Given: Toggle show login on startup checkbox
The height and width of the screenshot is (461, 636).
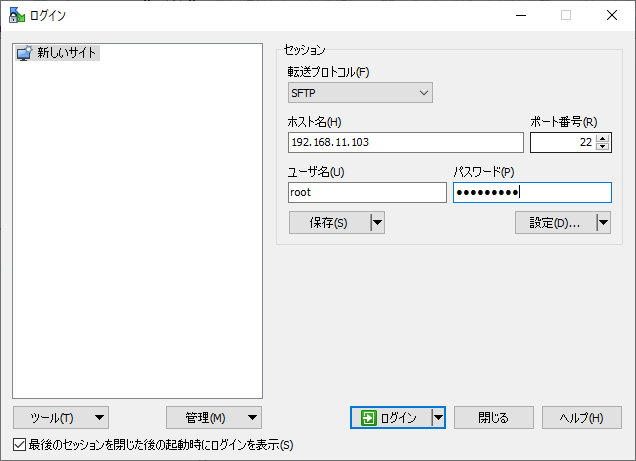Looking at the screenshot, I should point(20,444).
